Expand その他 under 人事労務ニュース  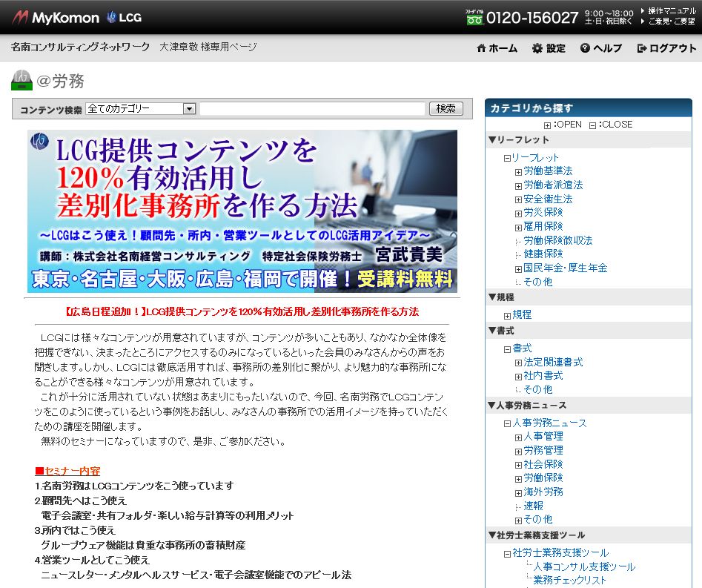[x=518, y=521]
